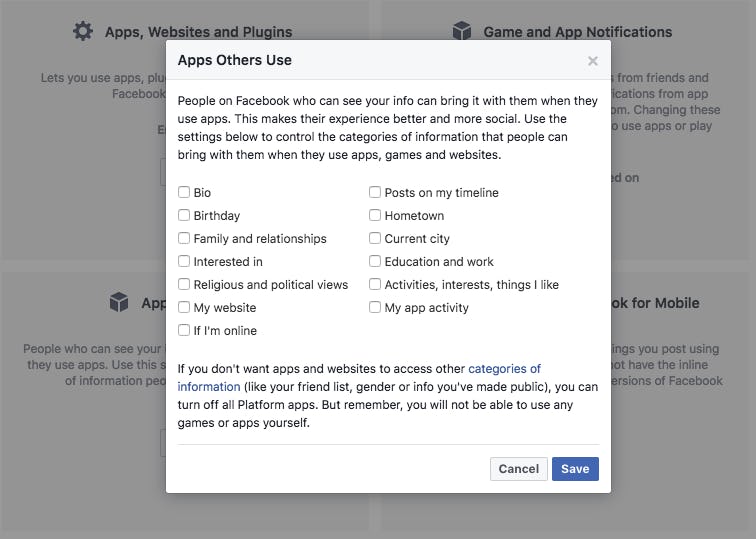Check Posts on my timeline
The width and height of the screenshot is (756, 539).
(x=375, y=192)
